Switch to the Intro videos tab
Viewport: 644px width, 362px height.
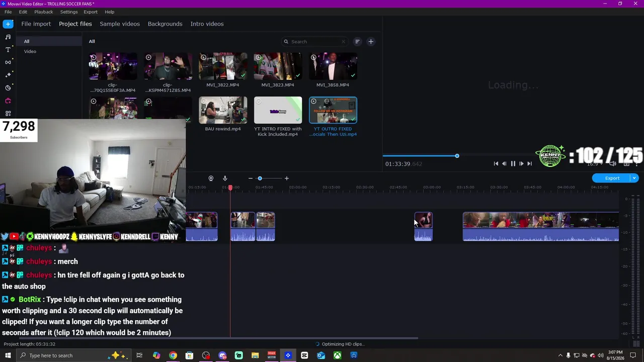[x=207, y=24]
